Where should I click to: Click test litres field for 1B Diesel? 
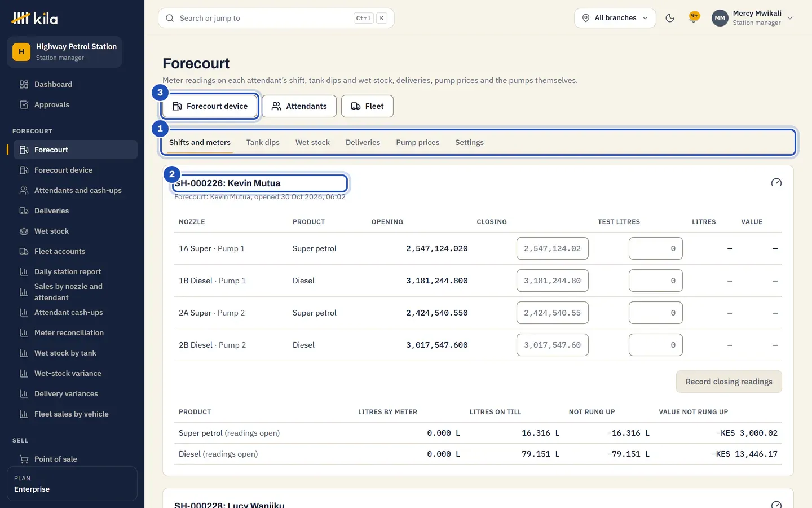click(x=656, y=281)
